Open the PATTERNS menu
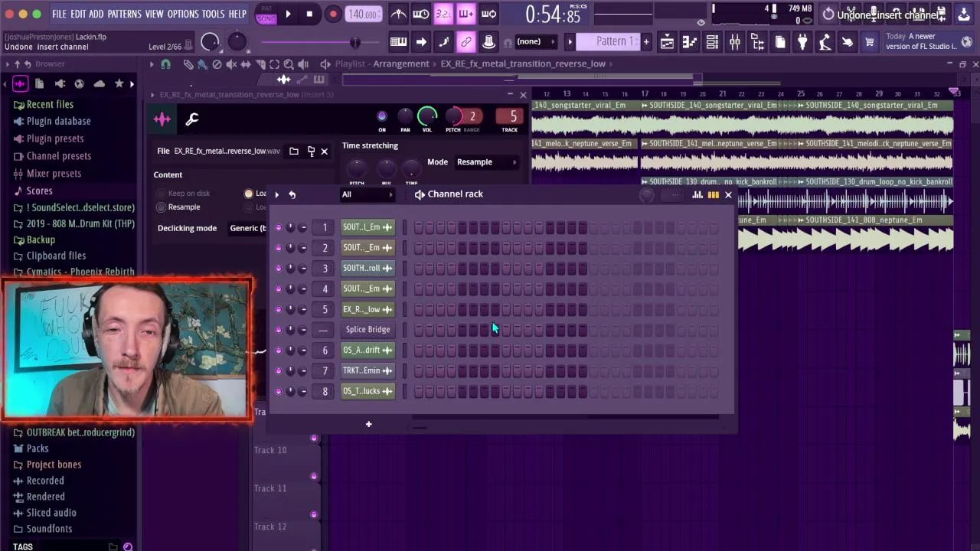 (124, 14)
